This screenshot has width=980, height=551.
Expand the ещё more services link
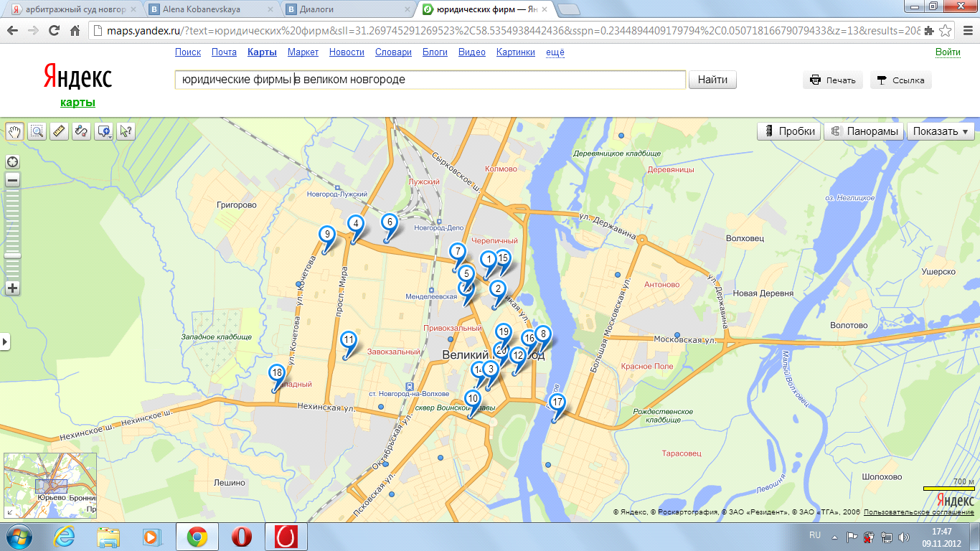tap(555, 52)
